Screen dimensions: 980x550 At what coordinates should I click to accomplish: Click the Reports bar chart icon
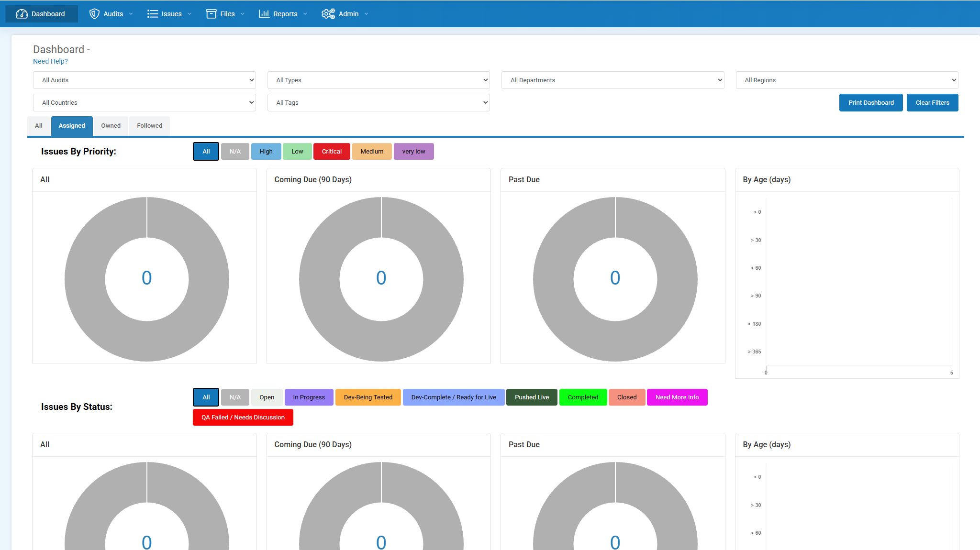(x=264, y=14)
